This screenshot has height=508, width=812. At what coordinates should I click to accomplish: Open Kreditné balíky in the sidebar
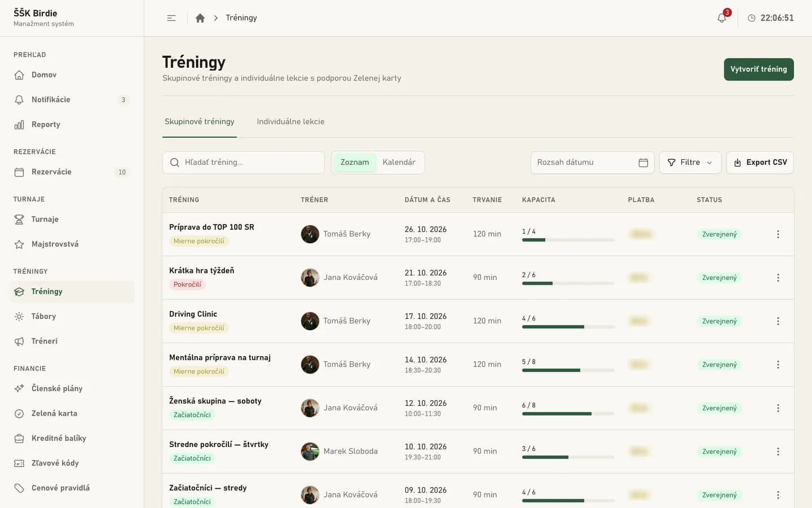pyautogui.click(x=72, y=439)
